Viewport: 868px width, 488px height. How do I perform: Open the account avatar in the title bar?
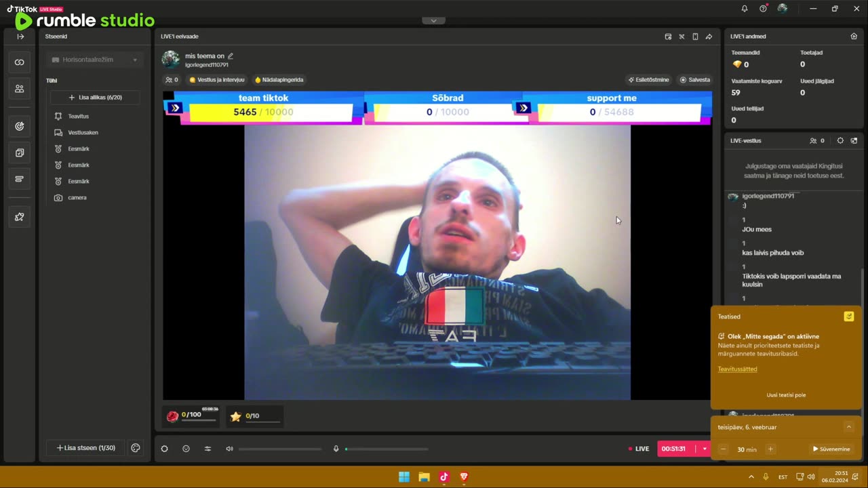click(x=783, y=9)
